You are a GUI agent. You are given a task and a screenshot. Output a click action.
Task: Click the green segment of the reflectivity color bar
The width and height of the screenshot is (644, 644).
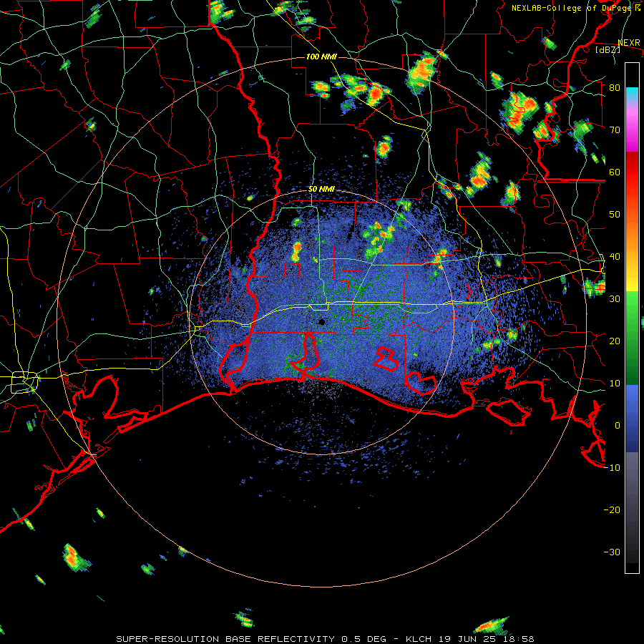[x=632, y=338]
